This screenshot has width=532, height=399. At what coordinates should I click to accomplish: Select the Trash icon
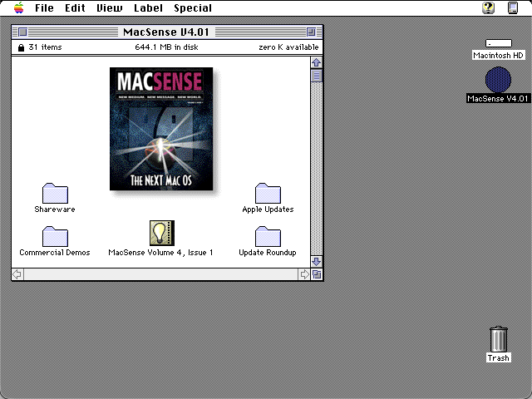(x=499, y=339)
